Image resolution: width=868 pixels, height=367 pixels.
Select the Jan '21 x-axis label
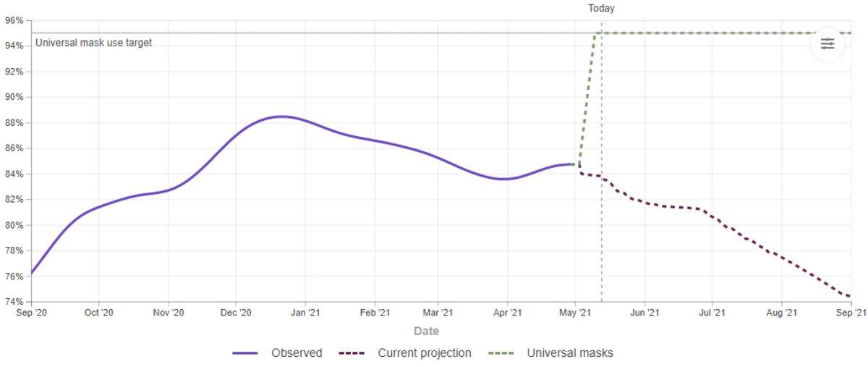[x=305, y=313]
